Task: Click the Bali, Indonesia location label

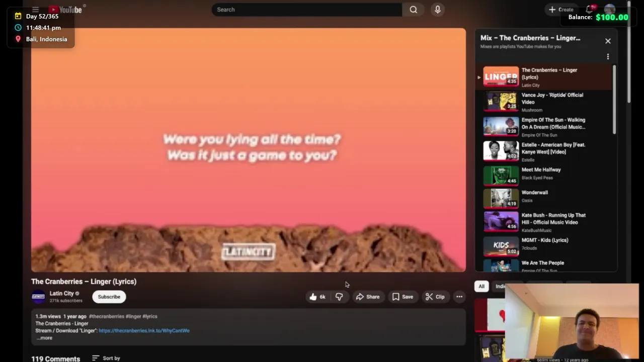Action: tap(46, 39)
